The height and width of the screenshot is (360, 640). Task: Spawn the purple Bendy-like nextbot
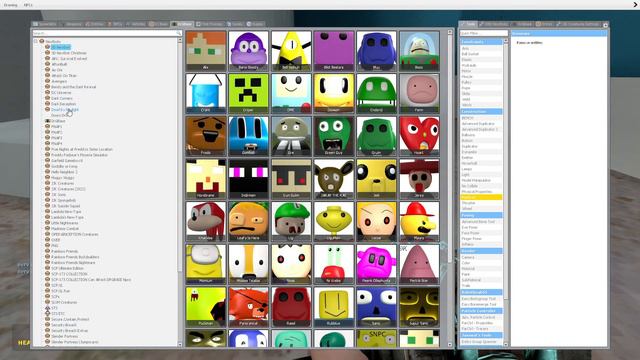[x=249, y=51]
